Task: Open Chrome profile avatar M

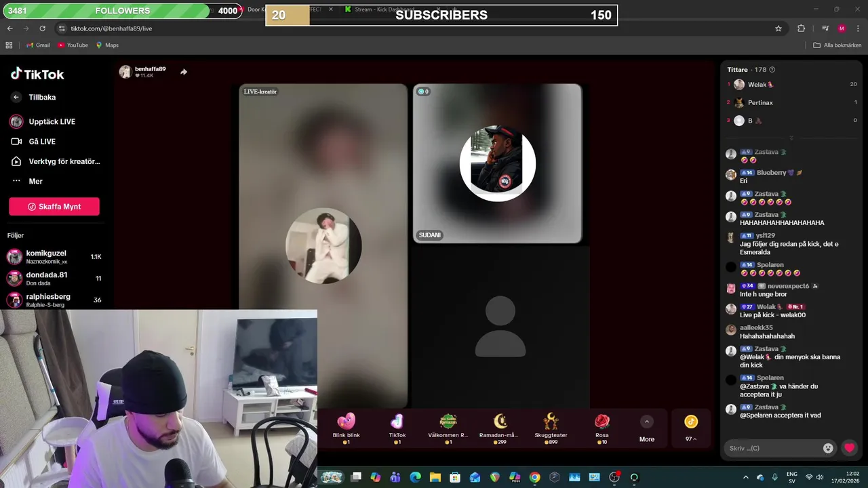Action: click(842, 28)
